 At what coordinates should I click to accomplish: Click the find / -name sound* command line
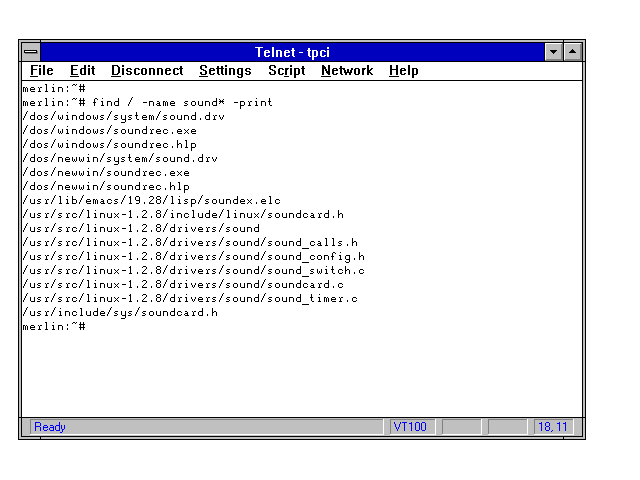[x=147, y=102]
